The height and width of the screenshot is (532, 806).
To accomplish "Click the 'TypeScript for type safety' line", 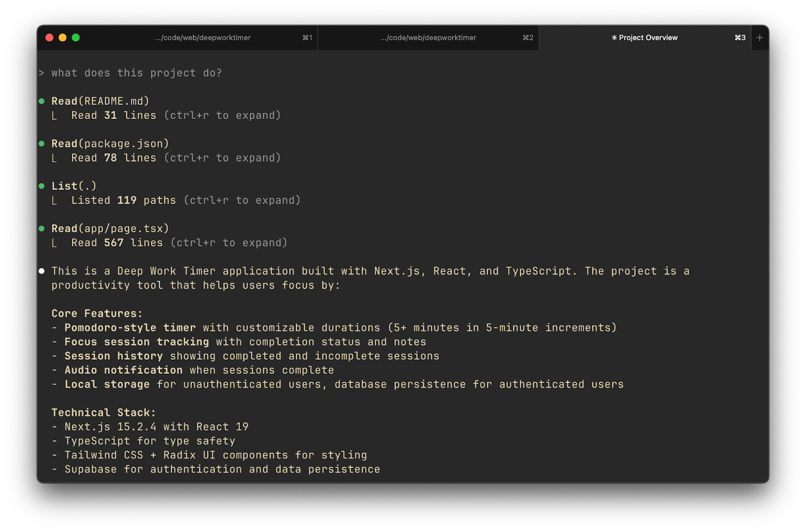I will (x=144, y=441).
